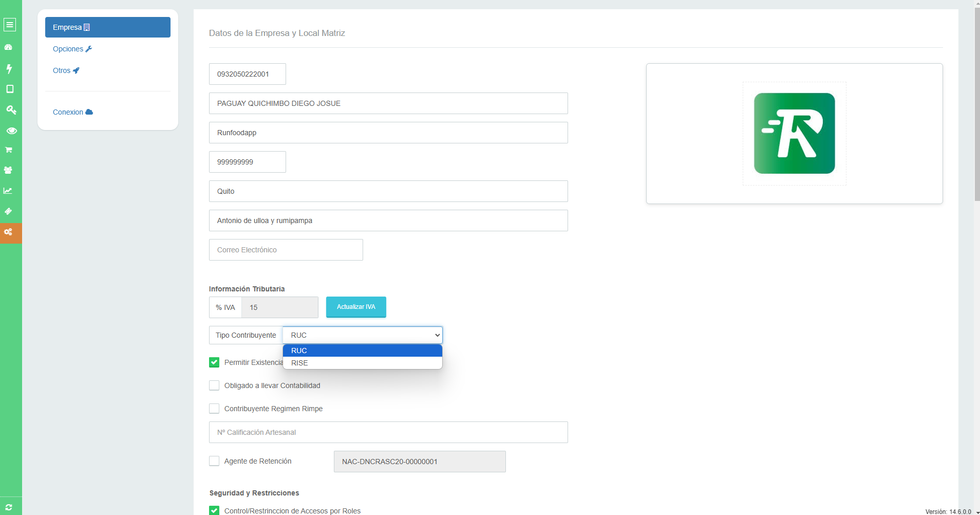
Task: Click the tablet sidebar icon
Action: [9, 89]
